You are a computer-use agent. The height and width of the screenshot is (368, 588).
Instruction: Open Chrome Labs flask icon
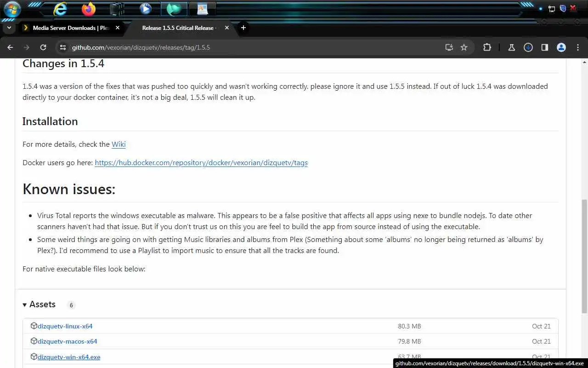tap(511, 47)
